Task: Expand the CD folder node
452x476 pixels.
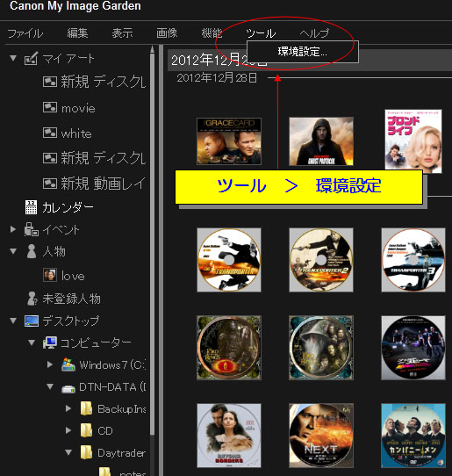Action: click(68, 430)
